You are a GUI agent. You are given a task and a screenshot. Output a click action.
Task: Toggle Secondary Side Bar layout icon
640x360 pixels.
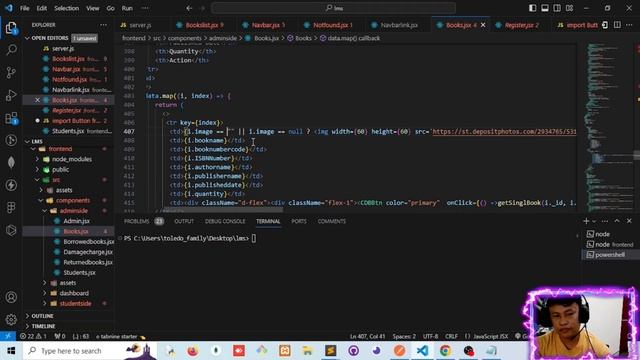pos(557,8)
